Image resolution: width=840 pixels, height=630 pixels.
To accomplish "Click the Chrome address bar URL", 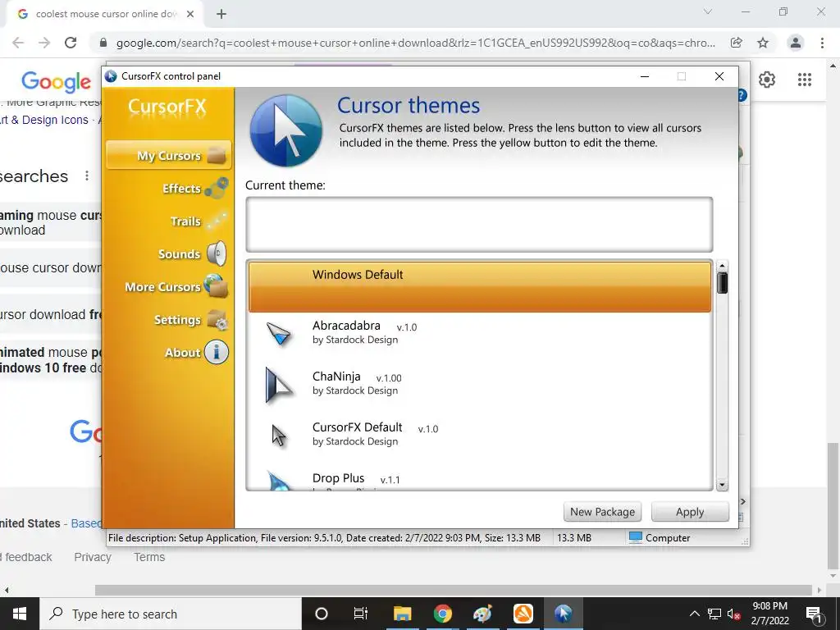I will coord(415,43).
